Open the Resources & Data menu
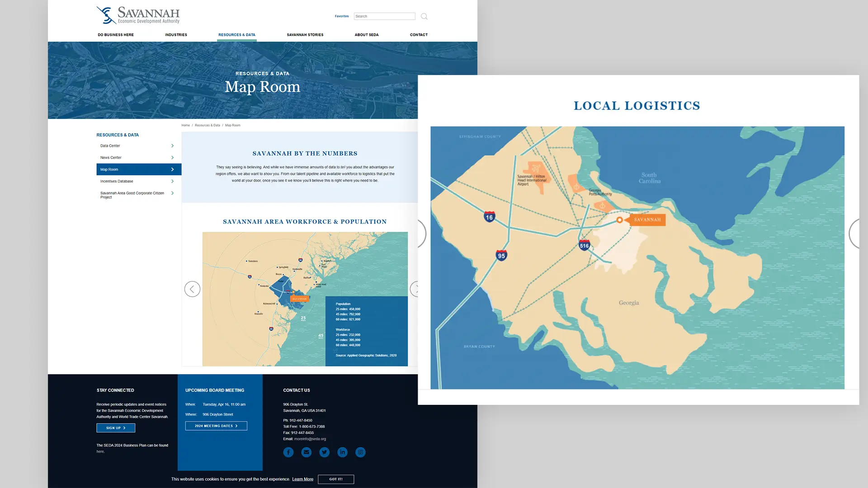The image size is (868, 488). tap(237, 35)
